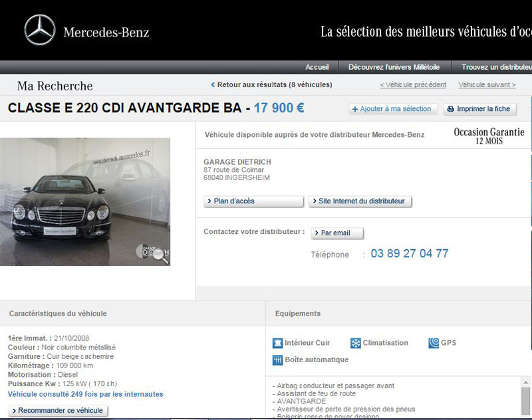The image size is (532, 420).
Task: Click the price 17 900 €
Action: (279, 108)
